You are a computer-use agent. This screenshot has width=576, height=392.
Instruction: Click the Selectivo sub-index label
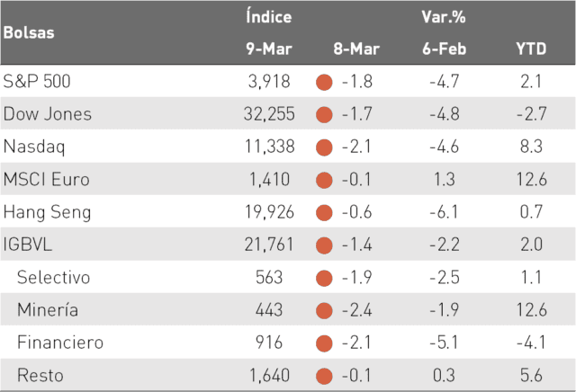point(53,277)
